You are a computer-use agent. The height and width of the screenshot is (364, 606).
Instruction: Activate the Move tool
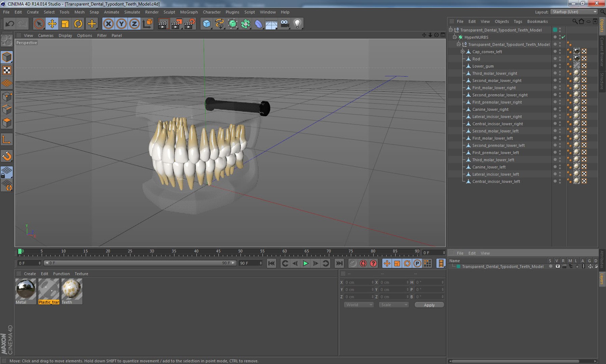(52, 24)
